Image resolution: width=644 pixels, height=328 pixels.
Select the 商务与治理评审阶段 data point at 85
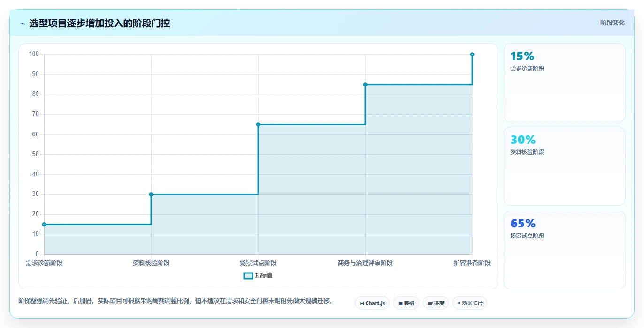[x=365, y=85]
